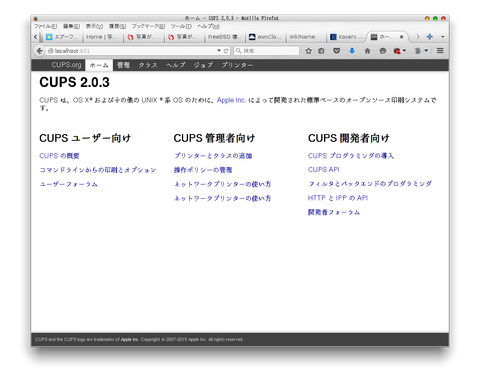Open the ファイル menu
Image resolution: width=480 pixels, height=382 pixels.
[45, 26]
